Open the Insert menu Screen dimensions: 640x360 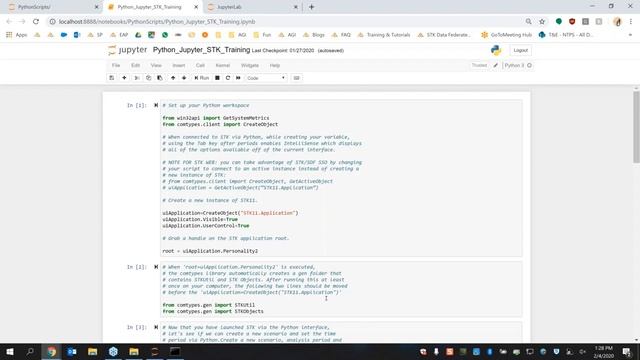click(x=178, y=65)
